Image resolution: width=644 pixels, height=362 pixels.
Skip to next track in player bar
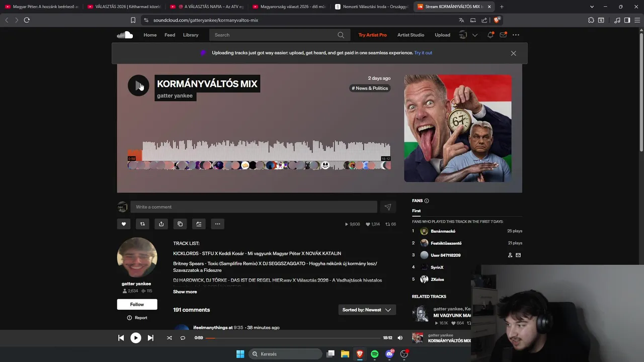[150, 338]
